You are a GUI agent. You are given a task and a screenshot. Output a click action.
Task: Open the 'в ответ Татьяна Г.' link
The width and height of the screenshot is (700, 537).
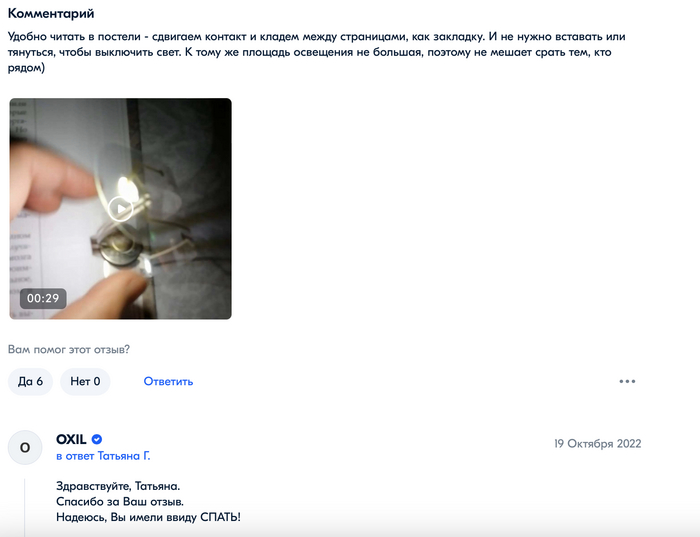[x=103, y=456]
